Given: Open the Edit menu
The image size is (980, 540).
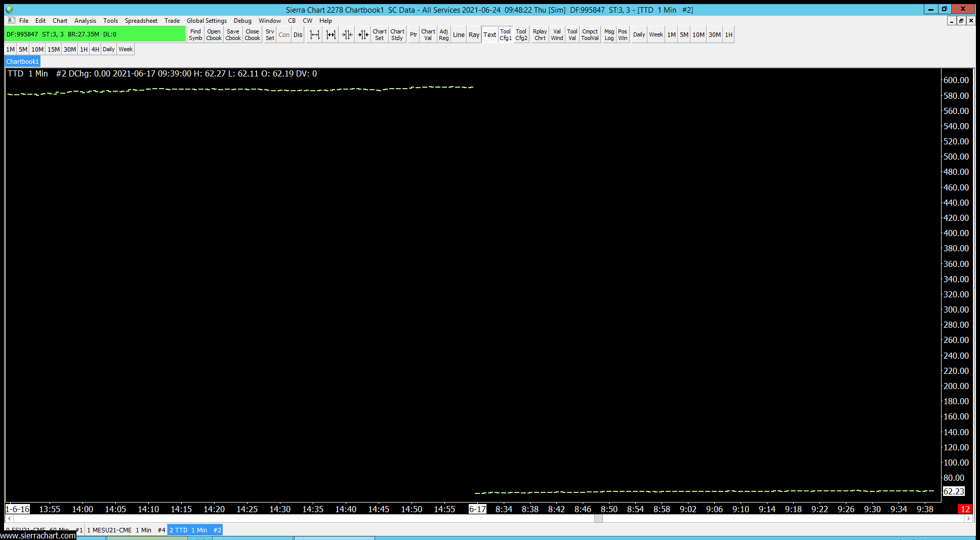Looking at the screenshot, I should pyautogui.click(x=40, y=21).
